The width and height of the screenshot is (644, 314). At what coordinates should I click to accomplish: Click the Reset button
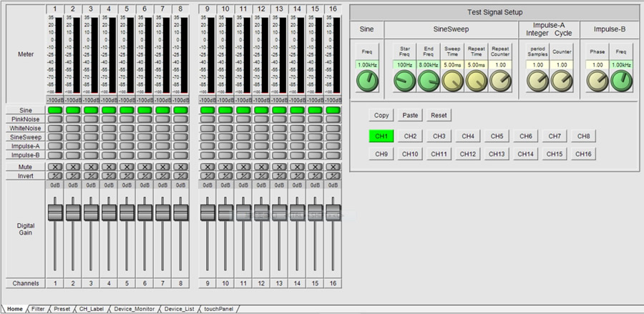(439, 115)
